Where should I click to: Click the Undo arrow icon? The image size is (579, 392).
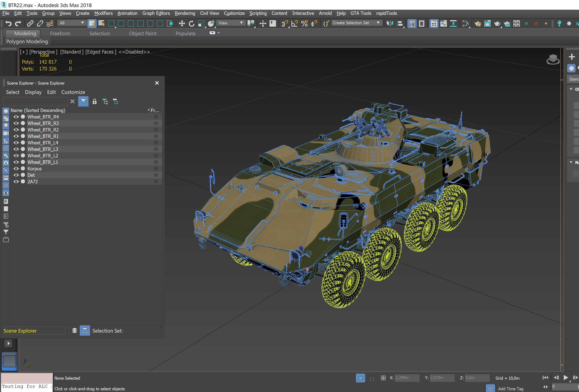(8, 23)
